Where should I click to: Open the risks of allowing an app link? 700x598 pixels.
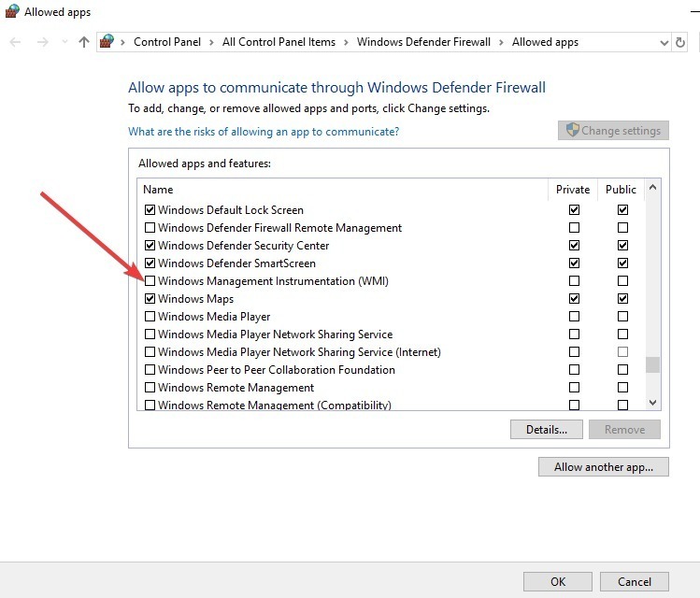(264, 132)
